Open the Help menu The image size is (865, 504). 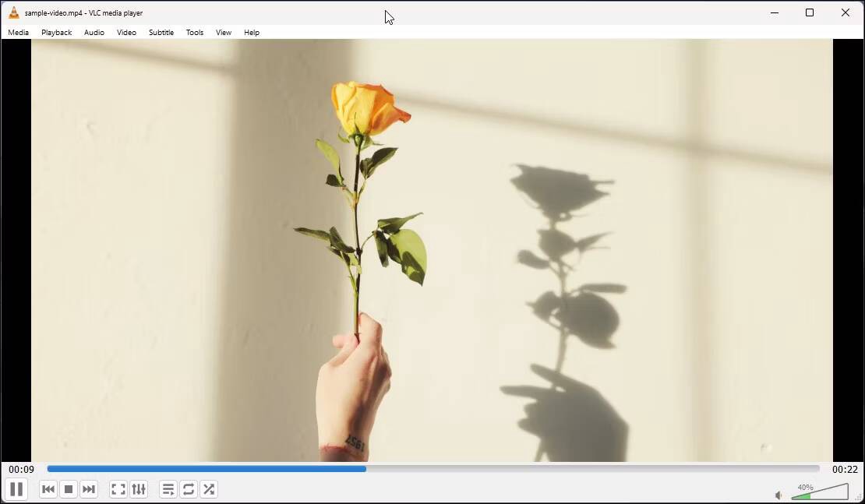tap(252, 33)
